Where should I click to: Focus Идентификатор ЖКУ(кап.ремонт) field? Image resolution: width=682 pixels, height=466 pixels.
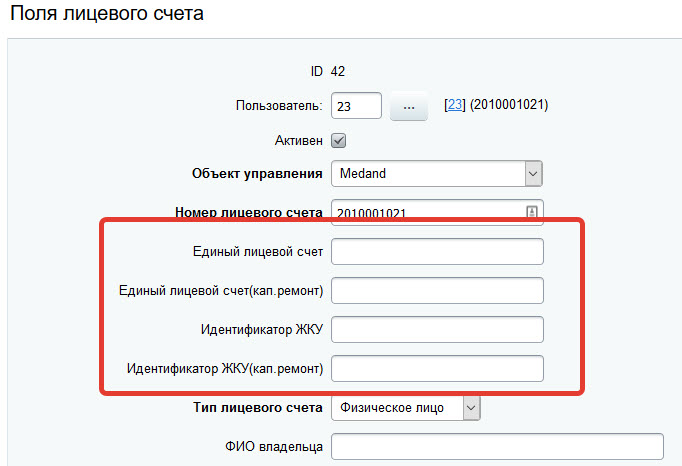pyautogui.click(x=437, y=369)
